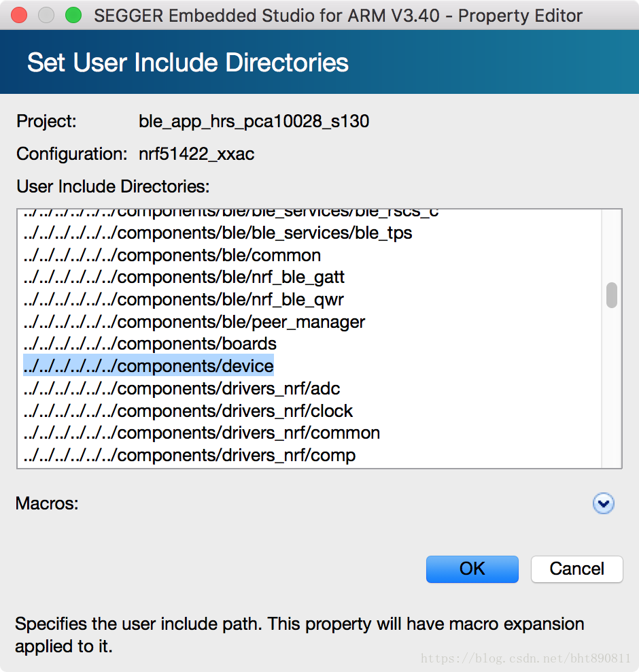Screen dimensions: 639x672
Task: Confirm with the OK button
Action: (472, 569)
